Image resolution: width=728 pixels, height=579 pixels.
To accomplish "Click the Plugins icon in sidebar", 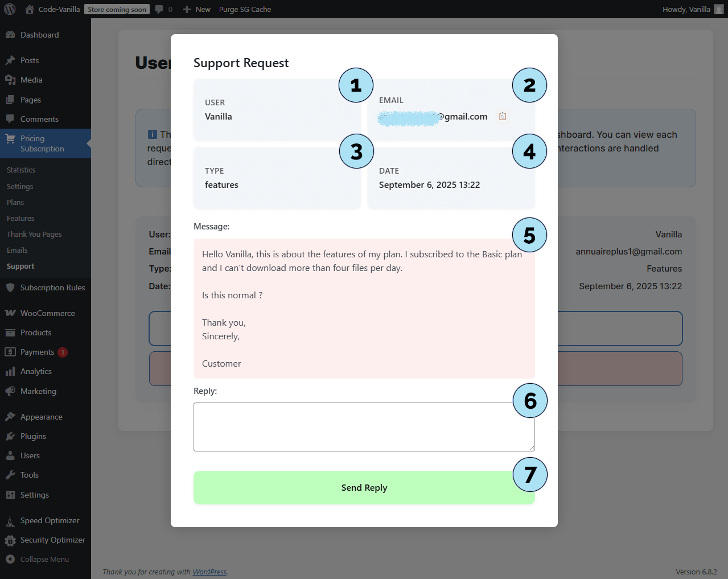I will [x=10, y=436].
